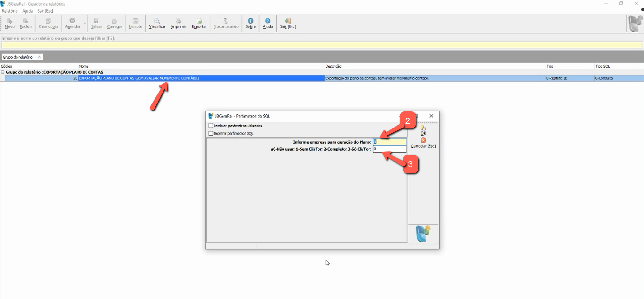Collapse the EXPORTAÇÃO PLANO DE CONTAS group
This screenshot has height=299, width=644.
(2, 72)
